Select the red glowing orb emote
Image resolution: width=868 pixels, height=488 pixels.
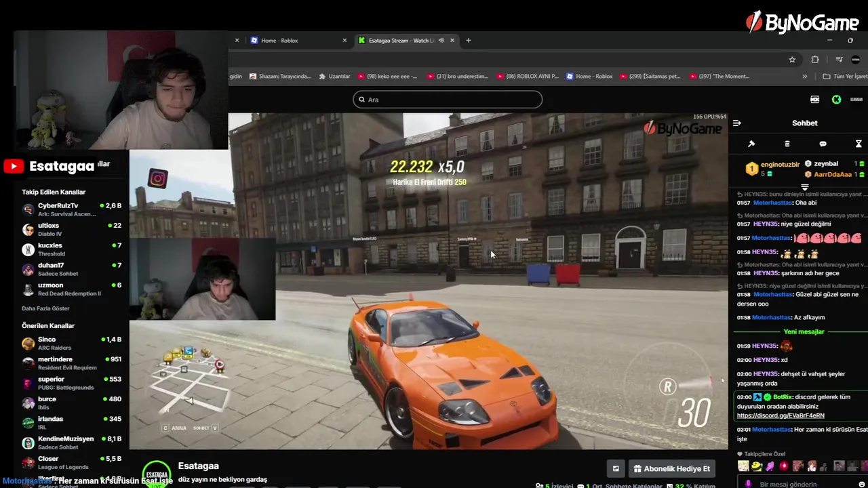click(784, 466)
